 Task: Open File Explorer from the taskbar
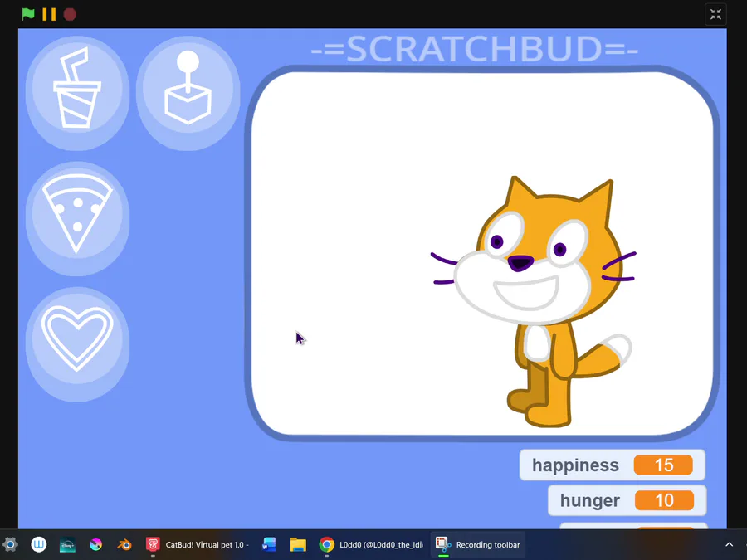tap(298, 544)
